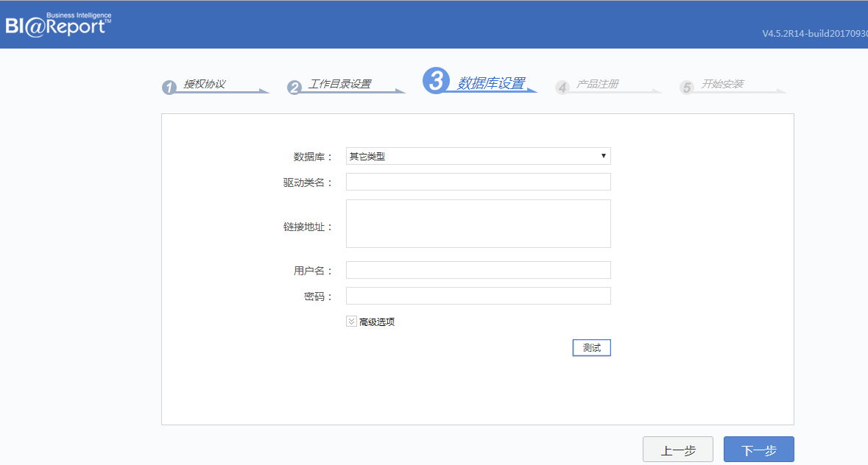
Task: Click the 驱动类名 input field
Action: [479, 182]
